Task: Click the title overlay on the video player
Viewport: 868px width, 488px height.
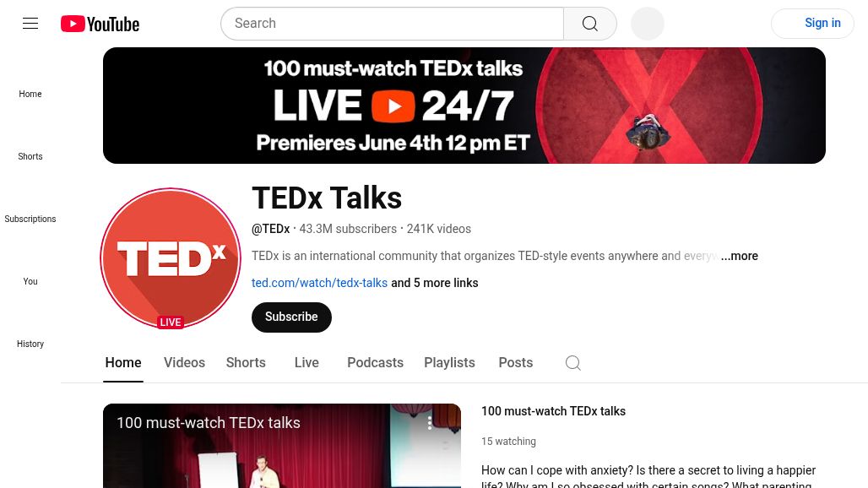Action: [x=209, y=423]
